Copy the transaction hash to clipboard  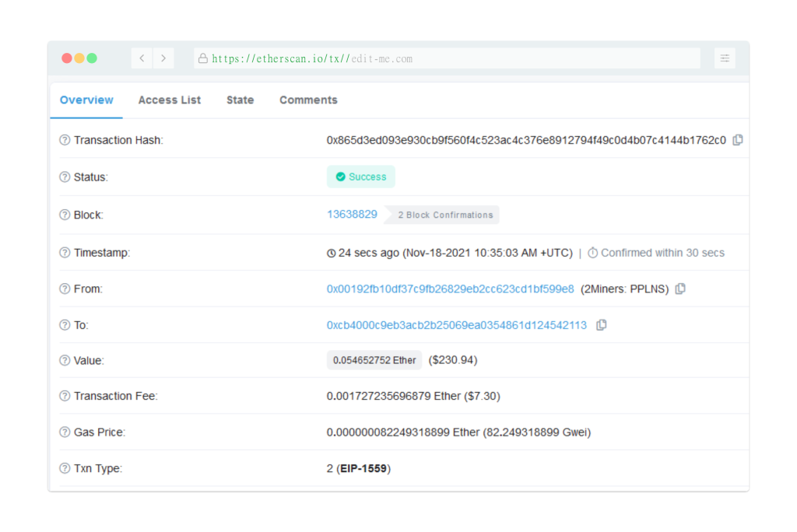click(738, 140)
